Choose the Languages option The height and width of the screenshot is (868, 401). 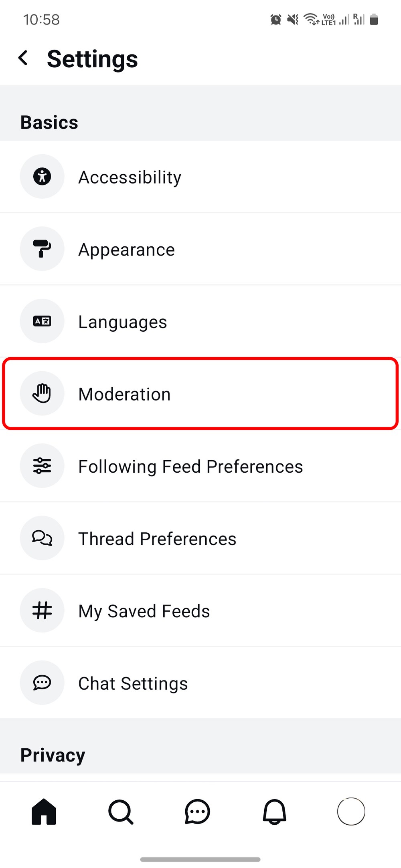click(122, 322)
